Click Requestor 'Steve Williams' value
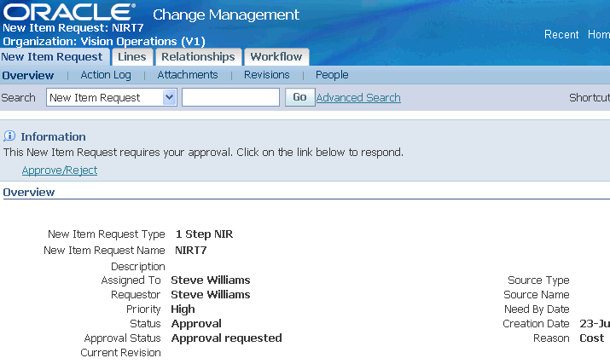 (x=211, y=295)
